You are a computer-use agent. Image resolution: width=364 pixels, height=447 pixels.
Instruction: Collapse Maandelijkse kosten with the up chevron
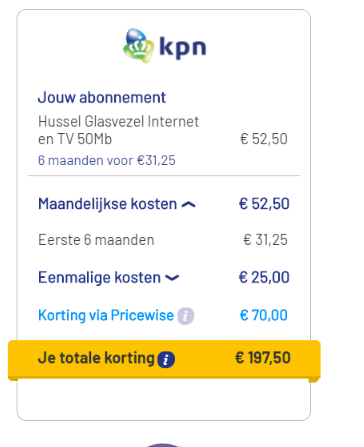tap(188, 204)
